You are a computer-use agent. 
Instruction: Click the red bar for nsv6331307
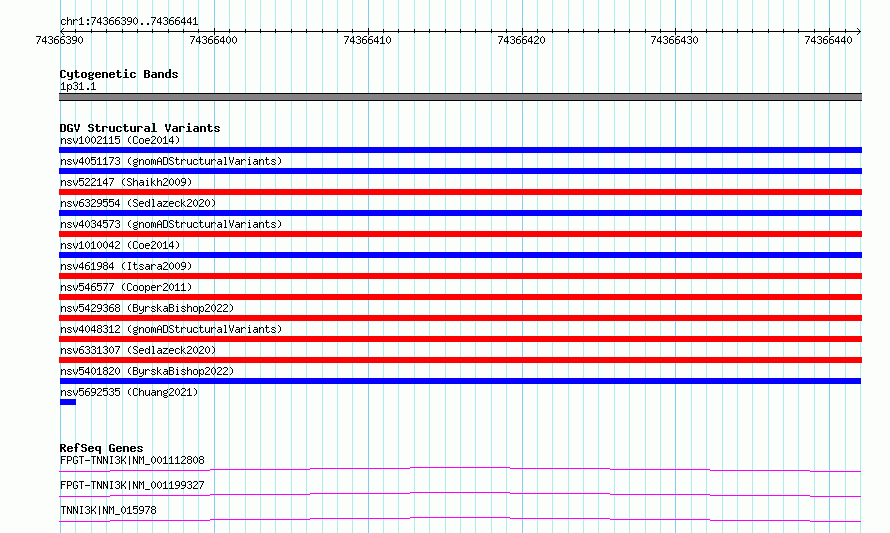(460, 360)
